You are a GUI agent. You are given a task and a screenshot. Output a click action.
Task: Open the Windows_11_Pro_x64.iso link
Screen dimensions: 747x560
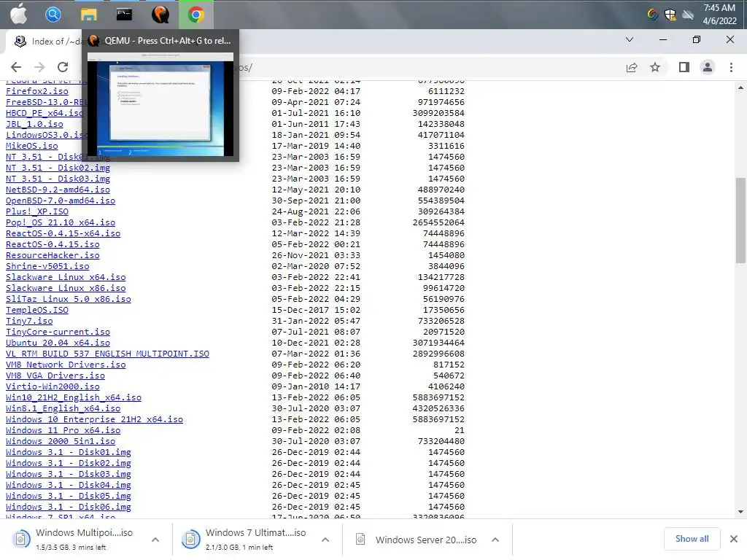[63, 430]
